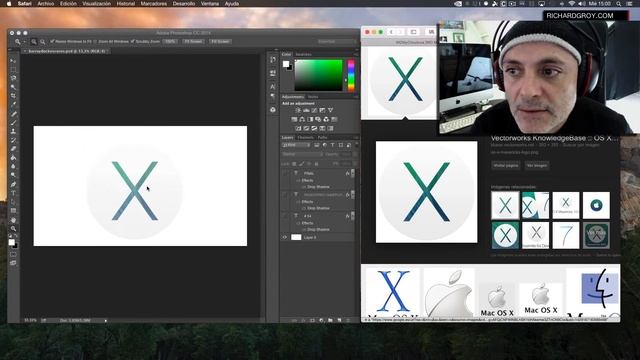
Task: Select the Pen tool
Action: pos(13,184)
